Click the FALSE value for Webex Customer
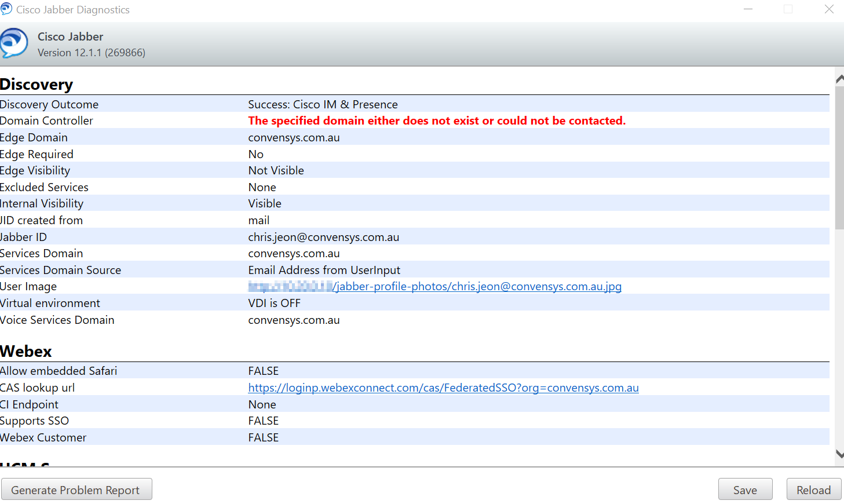Image resolution: width=844 pixels, height=504 pixels. pos(263,437)
